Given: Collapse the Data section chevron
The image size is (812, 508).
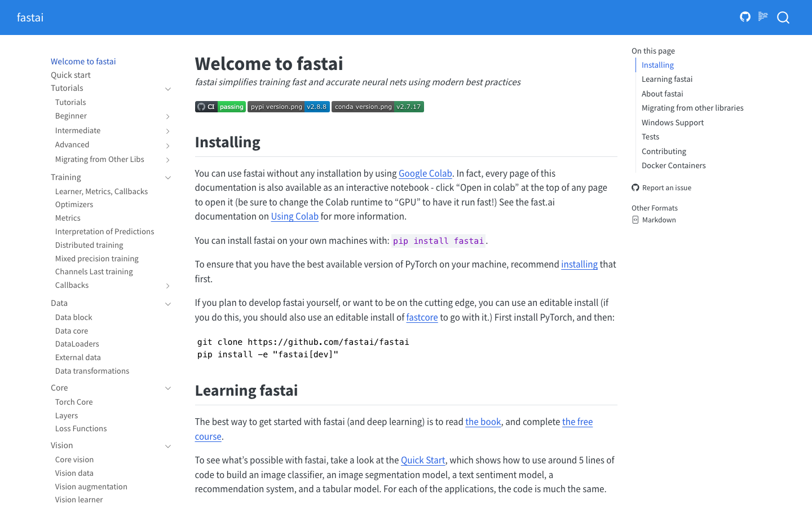Looking at the screenshot, I should tap(168, 304).
